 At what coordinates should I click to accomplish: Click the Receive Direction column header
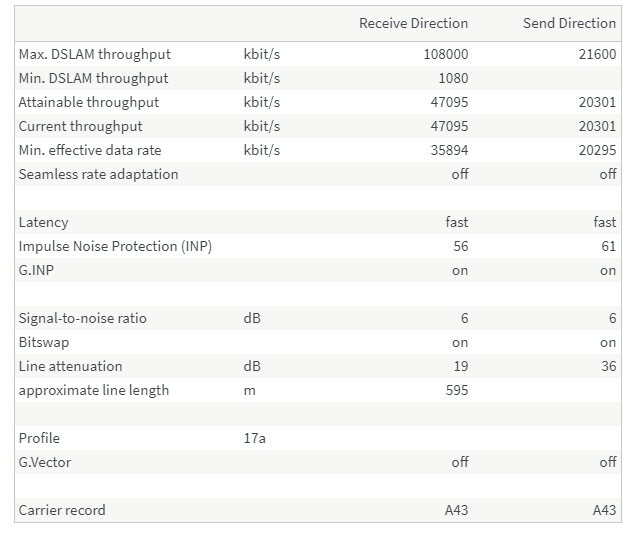413,23
